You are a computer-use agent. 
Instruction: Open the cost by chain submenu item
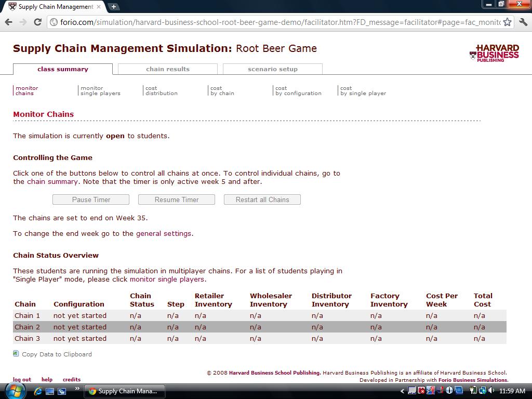tap(222, 90)
